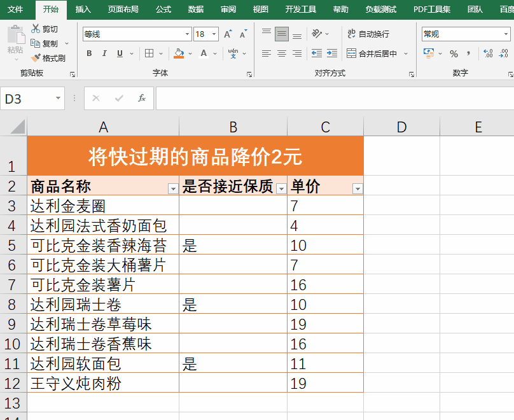Screen dimensions: 514x420
Task: Click in the formula bar input
Action: (335, 98)
